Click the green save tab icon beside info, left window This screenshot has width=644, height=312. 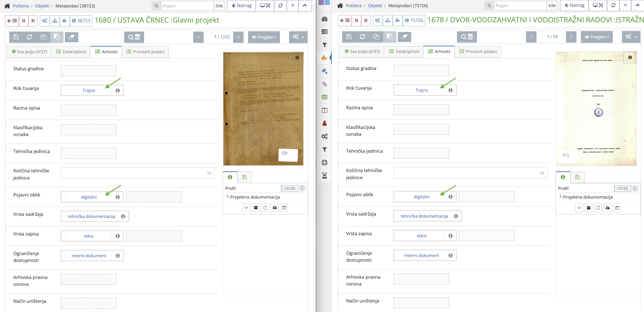click(x=244, y=177)
